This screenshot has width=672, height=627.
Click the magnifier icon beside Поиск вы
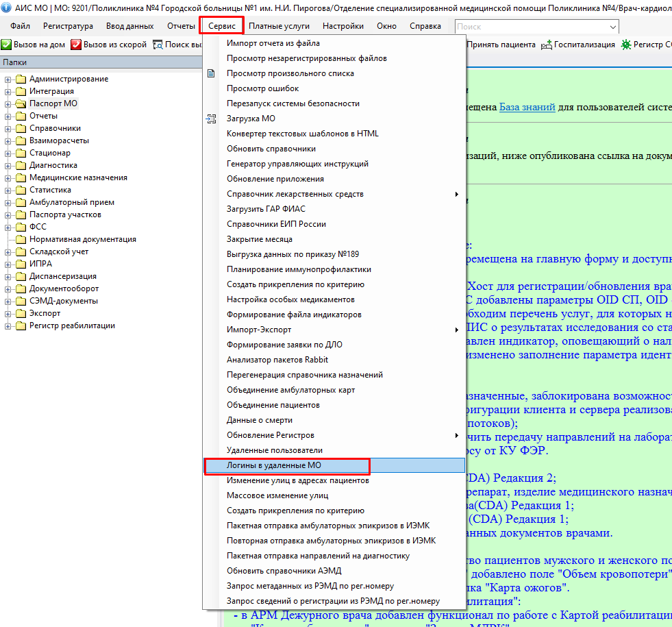(158, 45)
